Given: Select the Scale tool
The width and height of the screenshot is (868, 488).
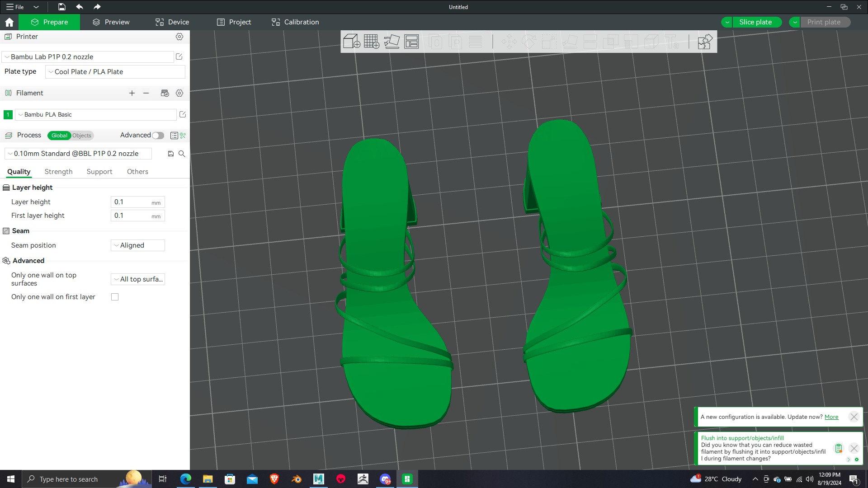Looking at the screenshot, I should point(549,42).
